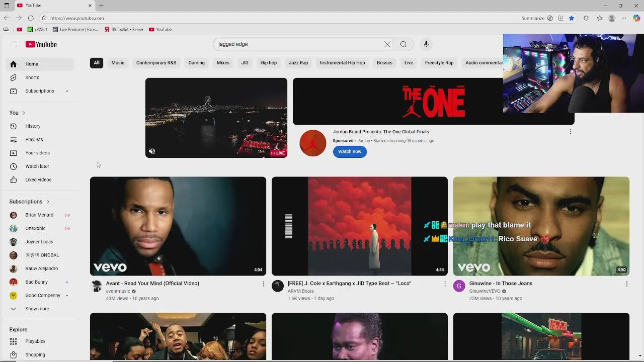The image size is (644, 362).
Task: Select the Instrumental Hip Hop chip
Action: click(342, 63)
